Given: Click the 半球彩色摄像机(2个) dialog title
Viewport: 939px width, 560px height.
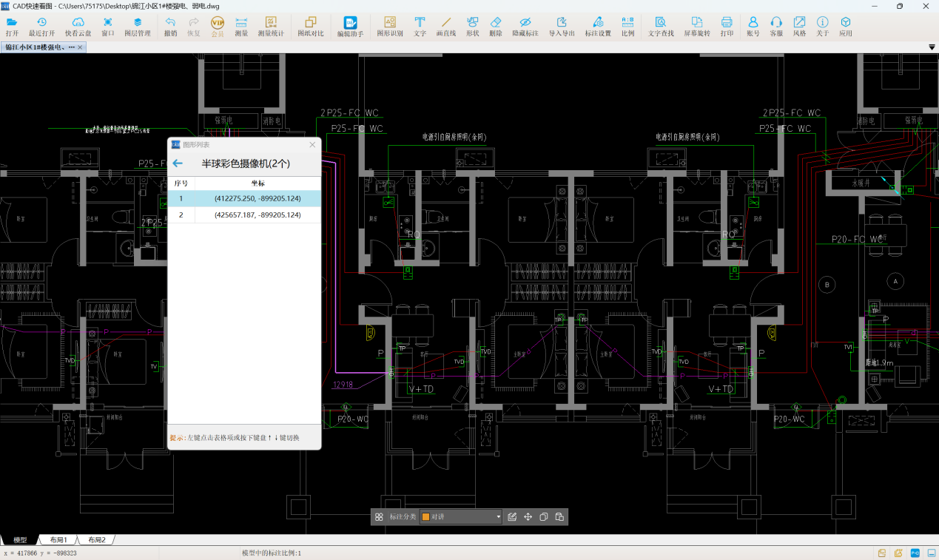Looking at the screenshot, I should [246, 163].
